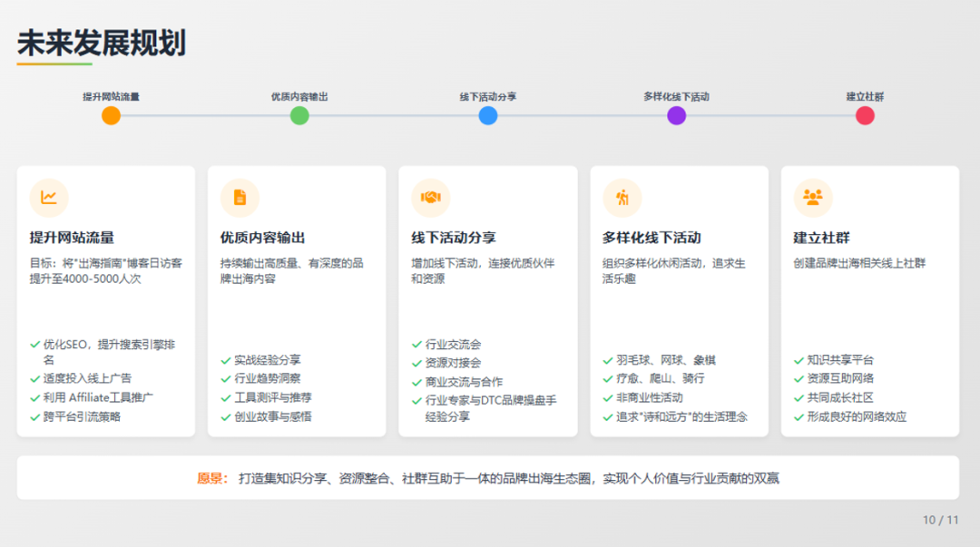Click the list item 非商业性活动
The width and height of the screenshot is (980, 547).
pos(650,397)
